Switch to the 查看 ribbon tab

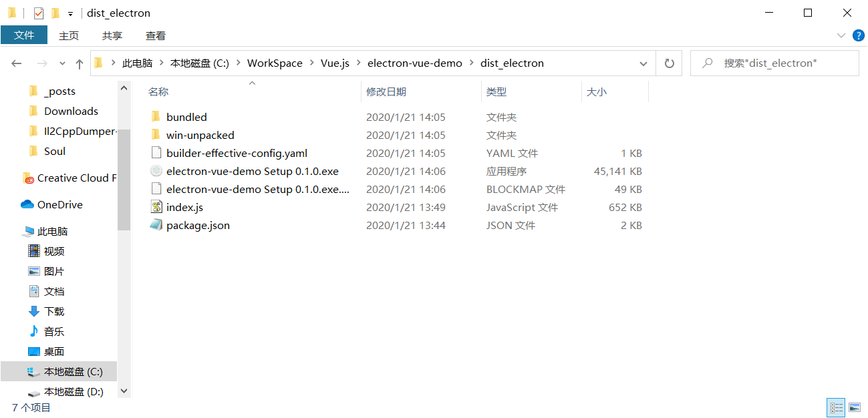(x=155, y=35)
